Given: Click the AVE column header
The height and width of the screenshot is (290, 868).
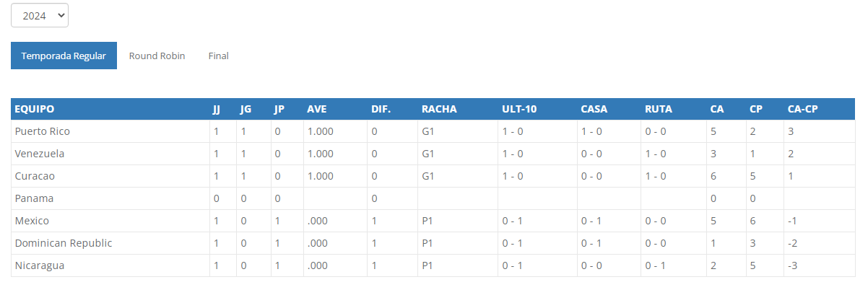Looking at the screenshot, I should [x=317, y=109].
